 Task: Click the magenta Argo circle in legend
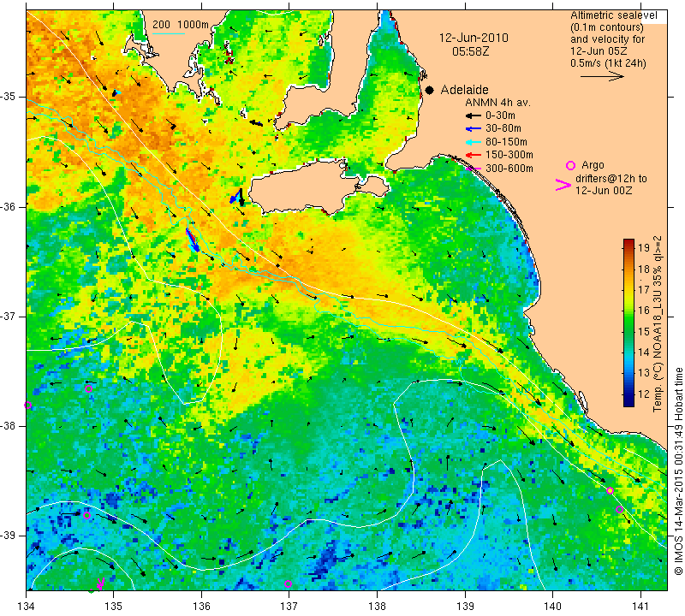tap(570, 165)
